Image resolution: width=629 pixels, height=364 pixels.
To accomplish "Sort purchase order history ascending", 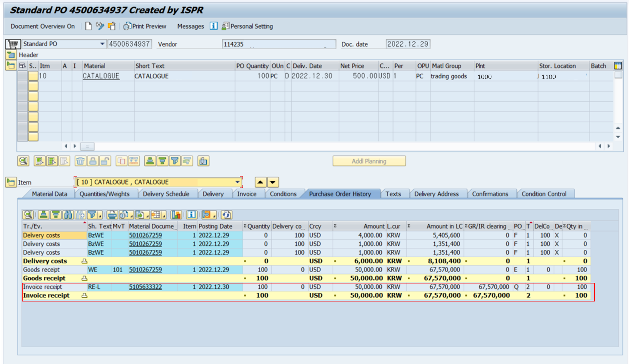I will point(44,215).
